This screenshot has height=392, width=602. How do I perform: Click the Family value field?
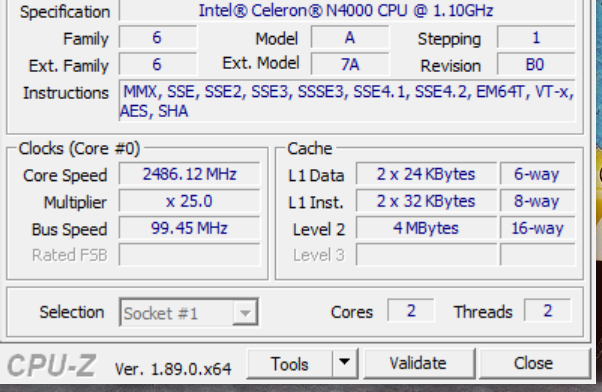[157, 37]
